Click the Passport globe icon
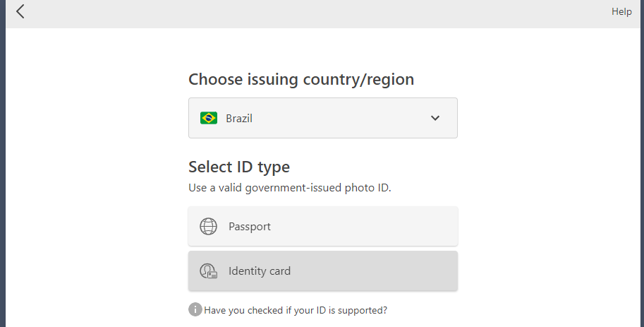644x327 pixels. click(x=208, y=227)
